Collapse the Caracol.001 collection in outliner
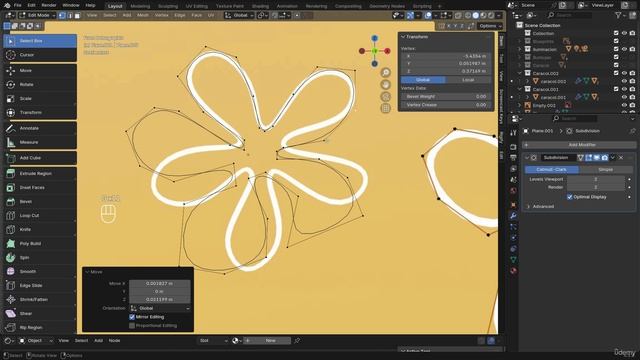 520,89
